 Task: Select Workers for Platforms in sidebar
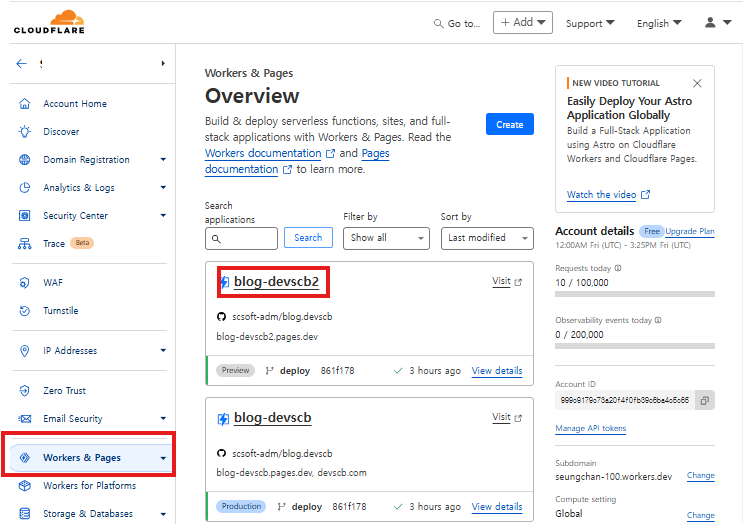[x=90, y=486]
